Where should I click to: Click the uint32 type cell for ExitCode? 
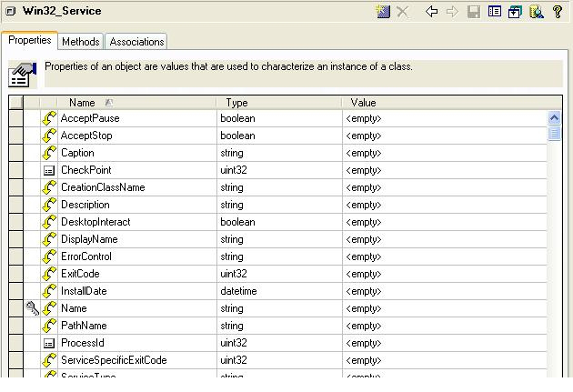279,274
